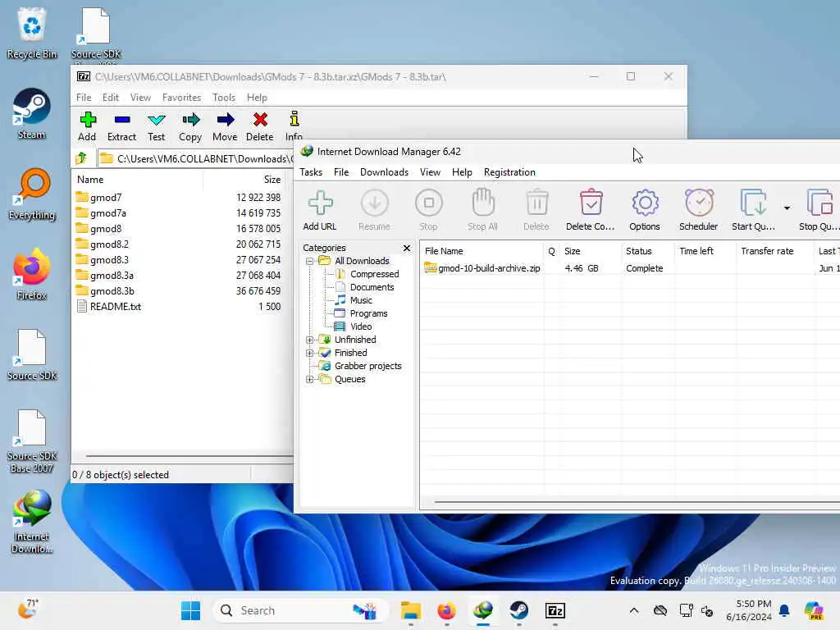Click the Info icon in 7-Zip
Screen dimensions: 840x630
pos(294,119)
